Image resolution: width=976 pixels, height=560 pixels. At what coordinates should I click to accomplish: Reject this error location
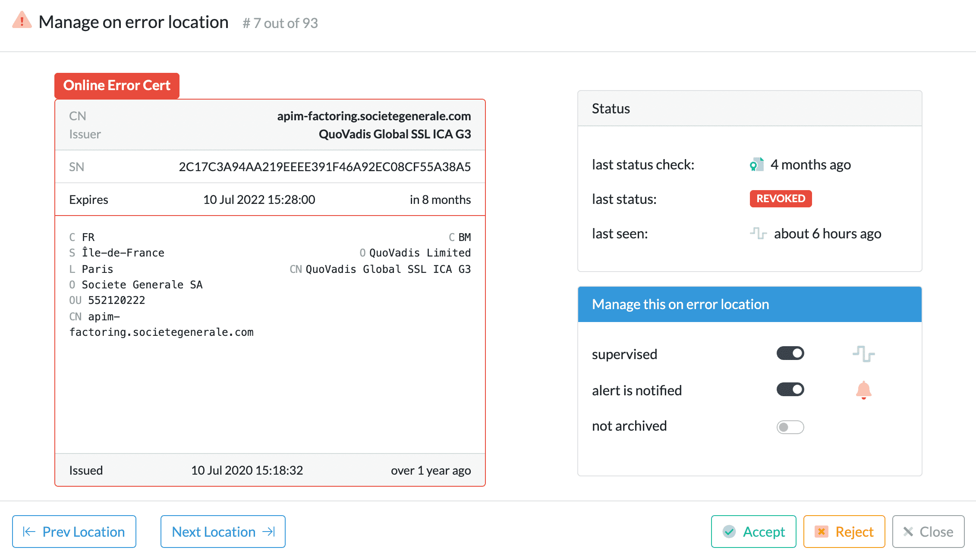(x=844, y=532)
